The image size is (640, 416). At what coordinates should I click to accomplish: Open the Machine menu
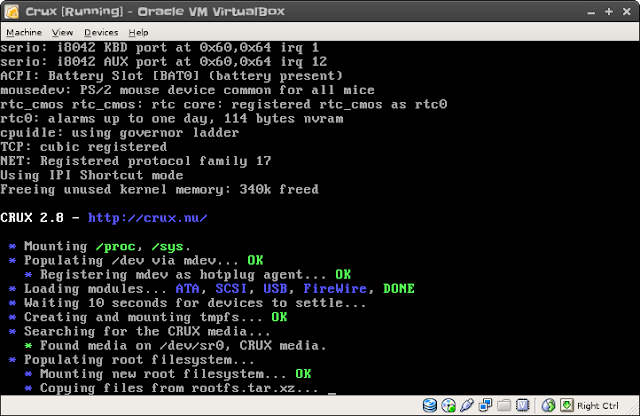pos(24,32)
